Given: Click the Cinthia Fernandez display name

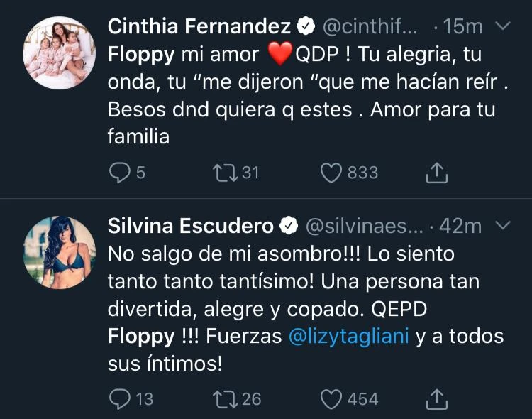Looking at the screenshot, I should click(x=199, y=27).
